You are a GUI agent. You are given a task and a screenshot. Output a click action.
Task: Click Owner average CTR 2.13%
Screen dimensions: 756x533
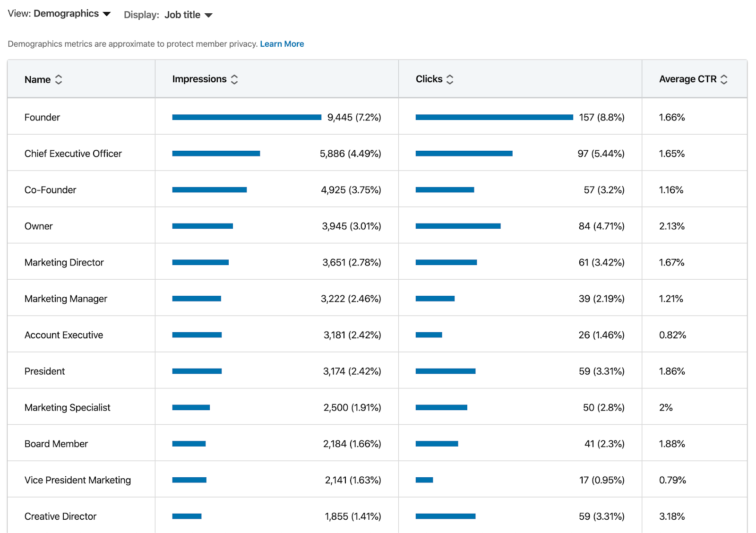click(x=672, y=226)
